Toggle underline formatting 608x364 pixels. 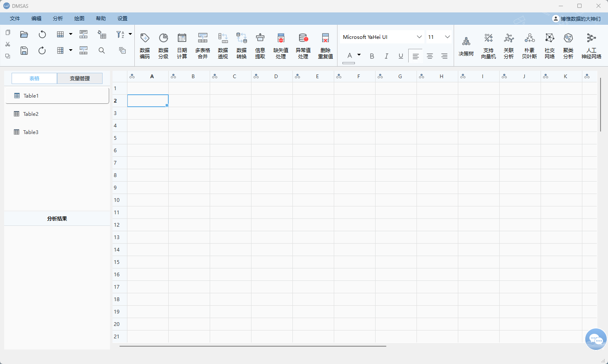pos(401,56)
